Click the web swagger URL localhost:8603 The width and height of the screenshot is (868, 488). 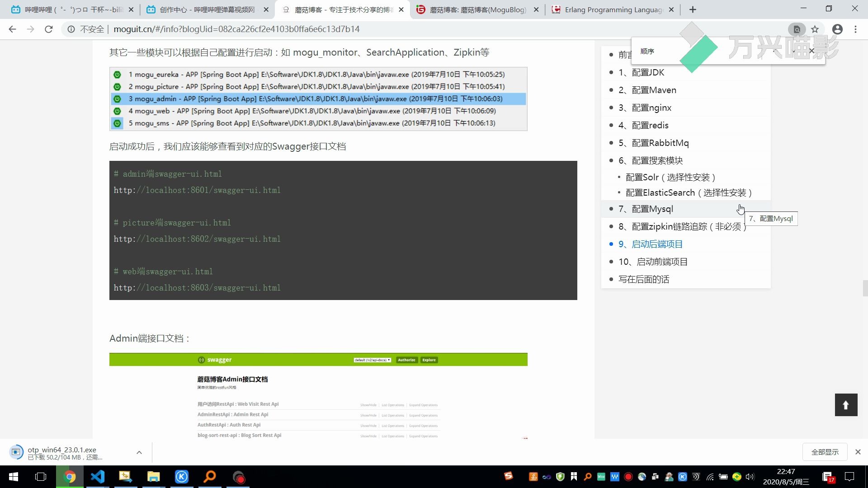coord(197,288)
